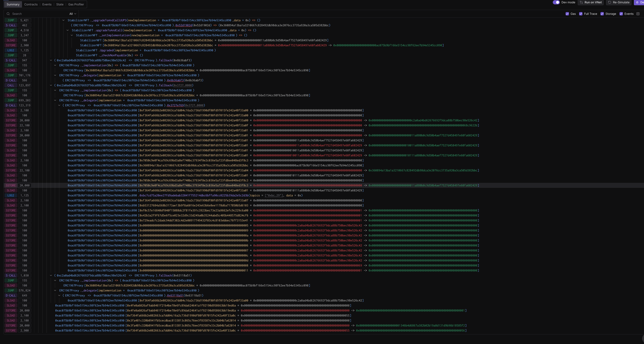Collapse the fallback(0x63118a51) call node
The image size is (644, 344).
coord(51,275)
